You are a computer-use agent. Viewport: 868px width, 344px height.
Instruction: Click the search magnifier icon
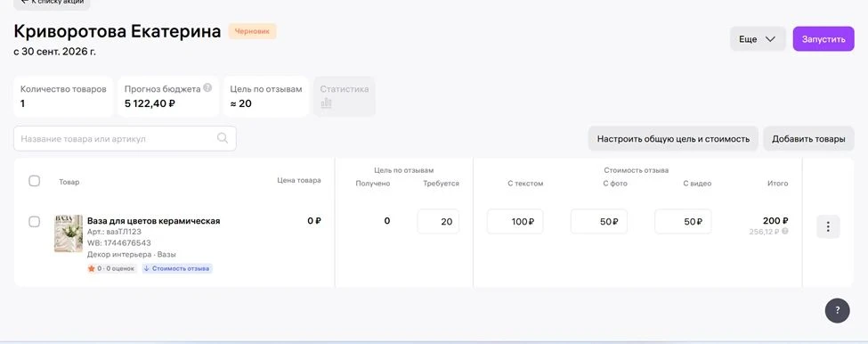223,138
